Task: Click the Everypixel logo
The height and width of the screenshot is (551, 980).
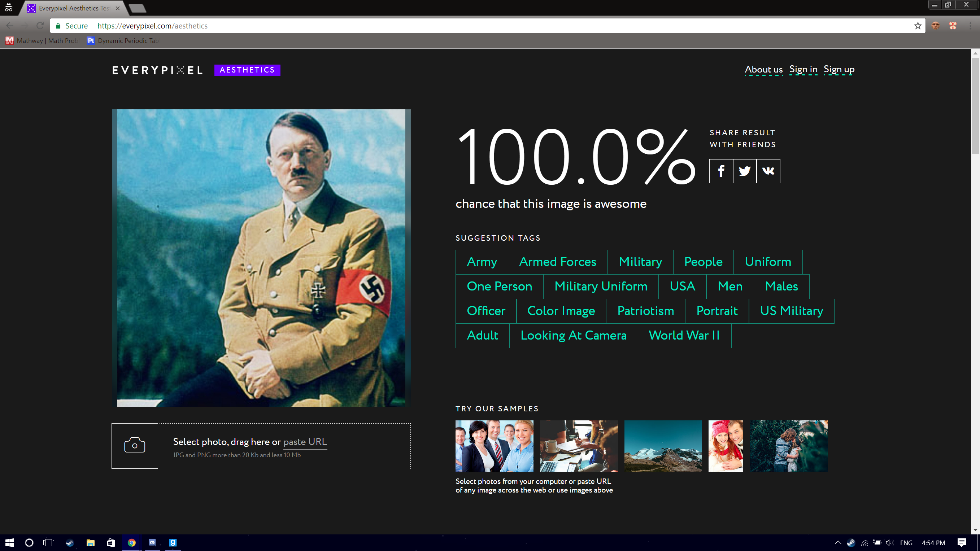Action: click(x=157, y=70)
